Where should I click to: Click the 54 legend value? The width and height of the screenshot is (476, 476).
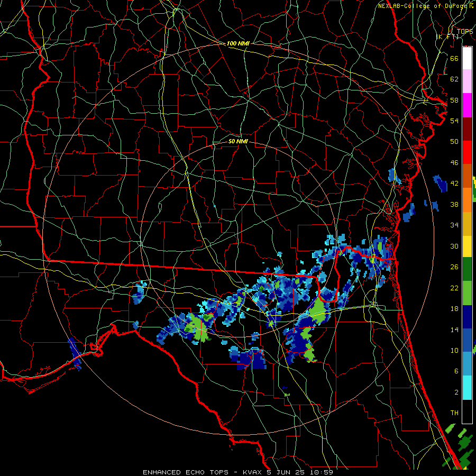pos(454,121)
